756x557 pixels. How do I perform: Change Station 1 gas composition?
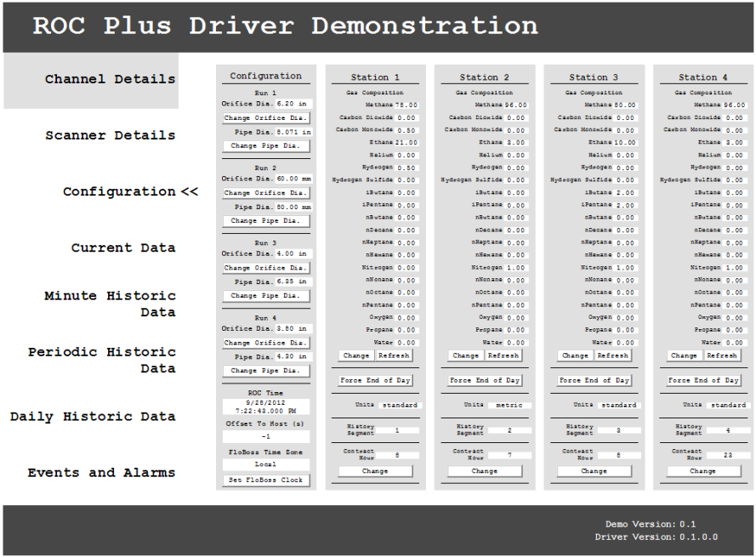[355, 356]
